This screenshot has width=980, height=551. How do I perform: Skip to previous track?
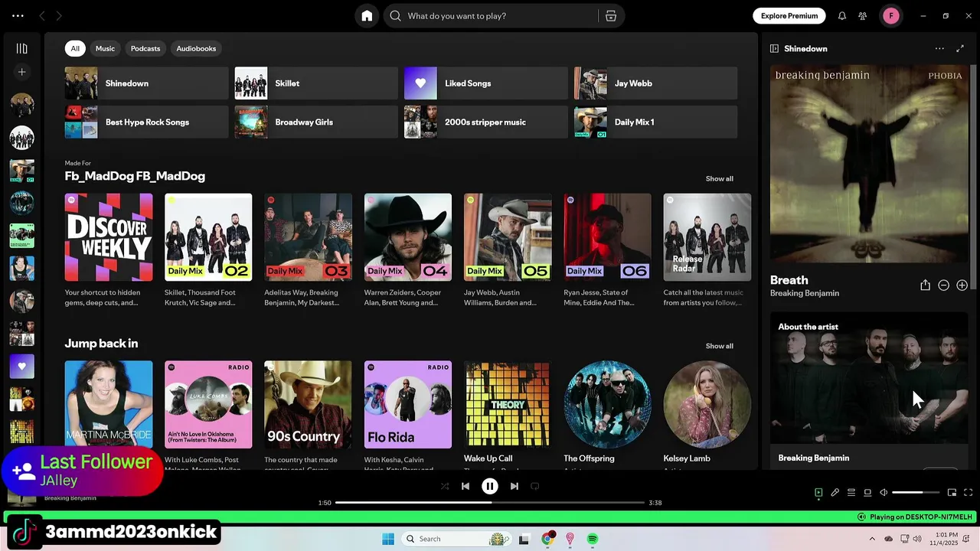pyautogui.click(x=465, y=486)
